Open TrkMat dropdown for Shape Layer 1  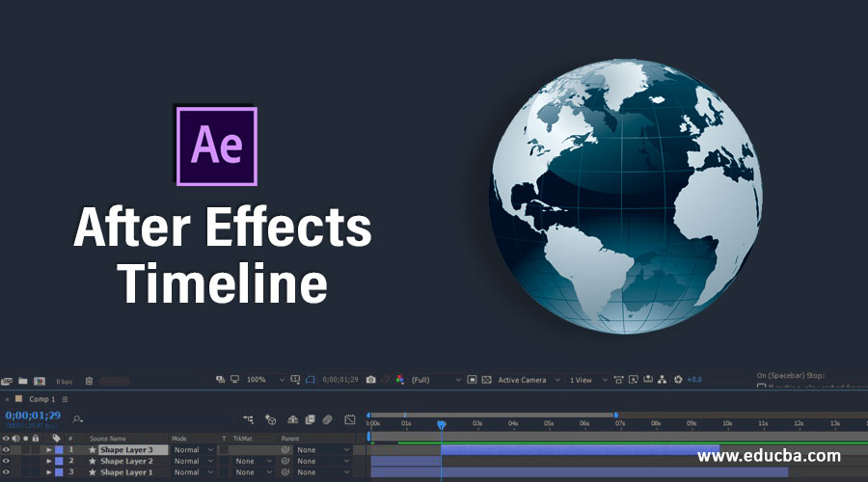pos(253,472)
